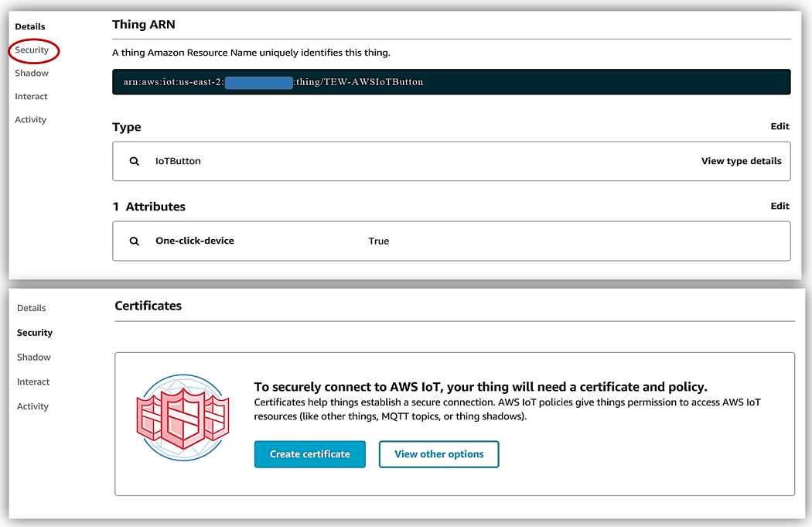Open Activity in the Thing ARN sidebar
Viewport: 812px width, 527px height.
tap(31, 120)
